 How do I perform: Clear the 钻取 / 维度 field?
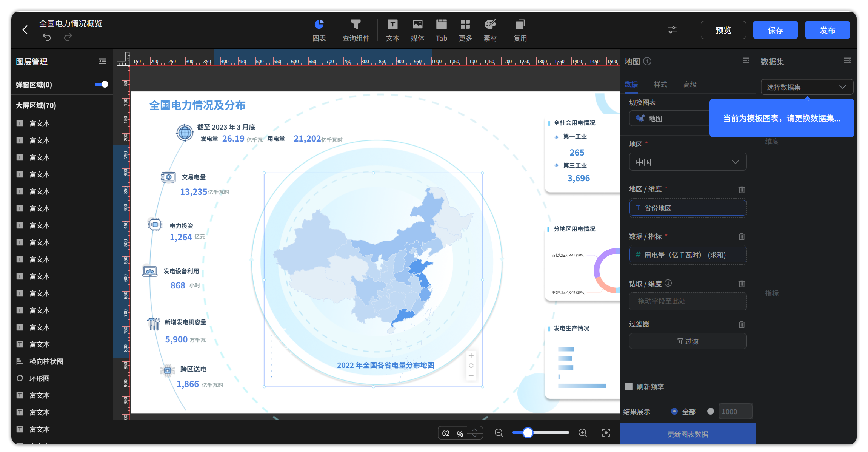742,284
